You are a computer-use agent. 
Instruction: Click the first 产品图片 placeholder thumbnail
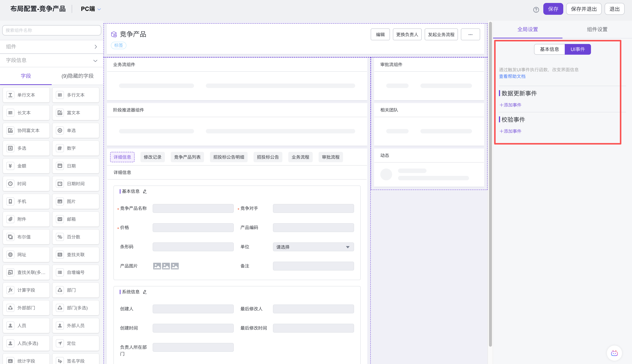[x=157, y=266]
